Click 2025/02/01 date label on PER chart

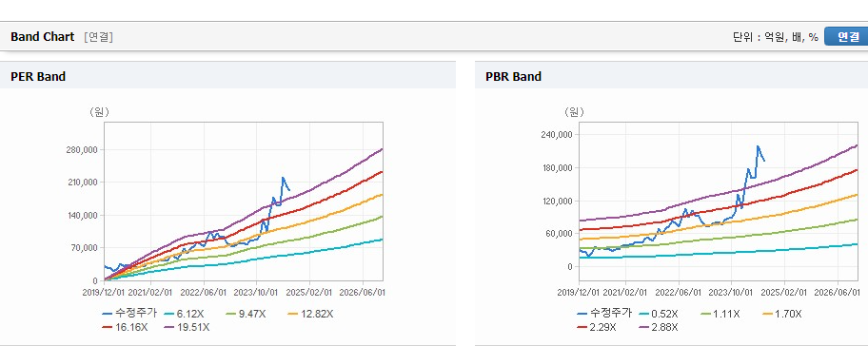(x=310, y=292)
